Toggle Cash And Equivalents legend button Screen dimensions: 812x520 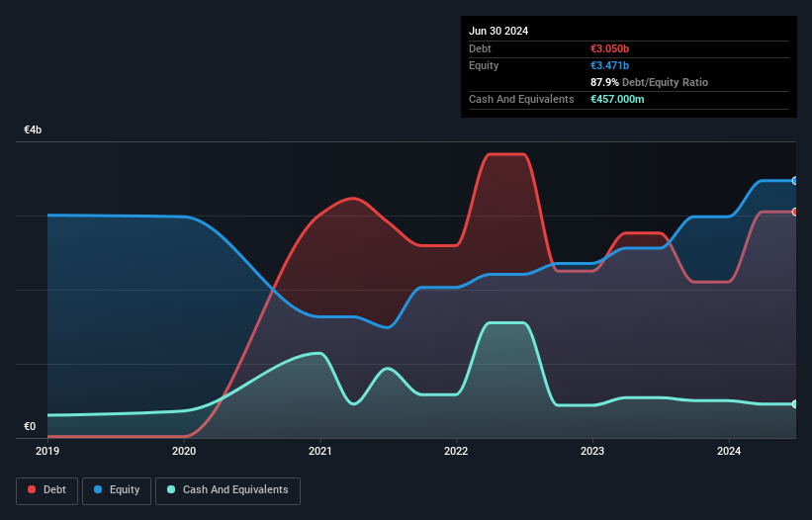tap(227, 490)
